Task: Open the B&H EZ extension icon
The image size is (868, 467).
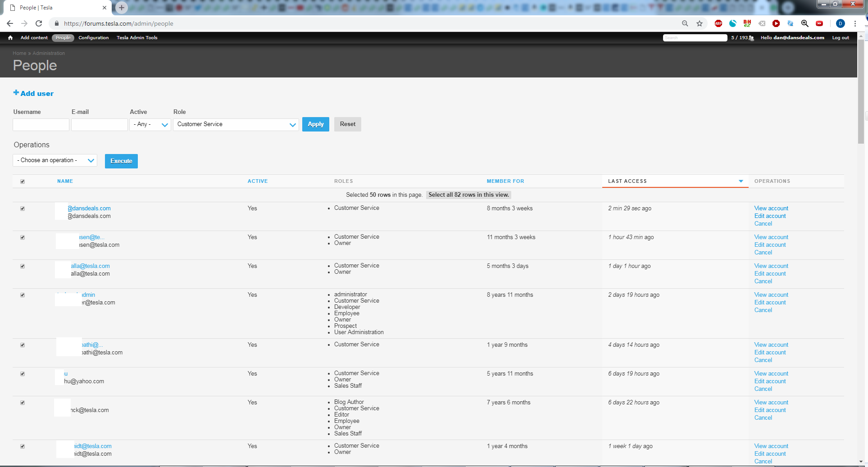Action: [x=747, y=23]
